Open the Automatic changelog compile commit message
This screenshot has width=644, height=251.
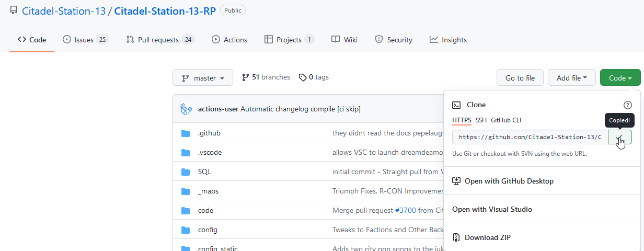click(x=301, y=109)
